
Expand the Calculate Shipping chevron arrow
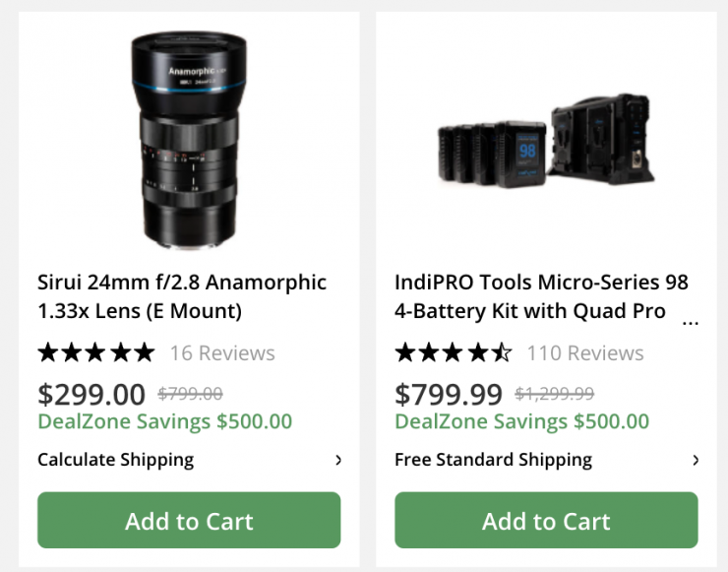click(x=338, y=460)
